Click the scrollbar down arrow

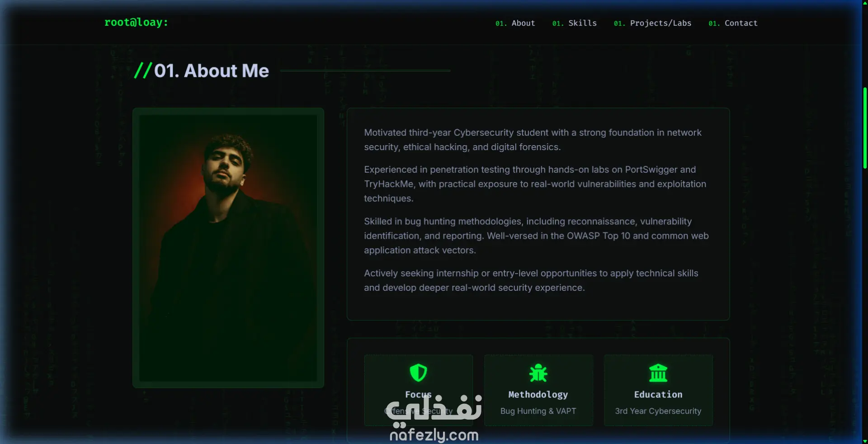pos(865,441)
